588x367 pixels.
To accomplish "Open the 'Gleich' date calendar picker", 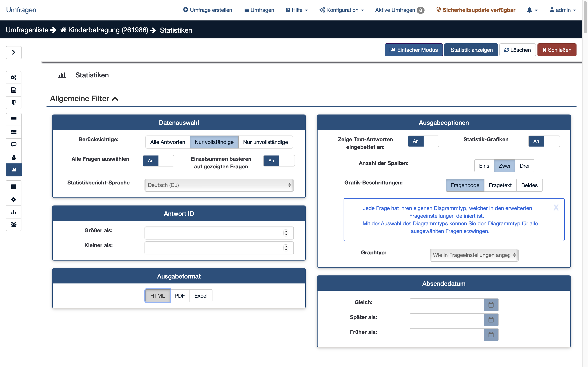I will 491,305.
